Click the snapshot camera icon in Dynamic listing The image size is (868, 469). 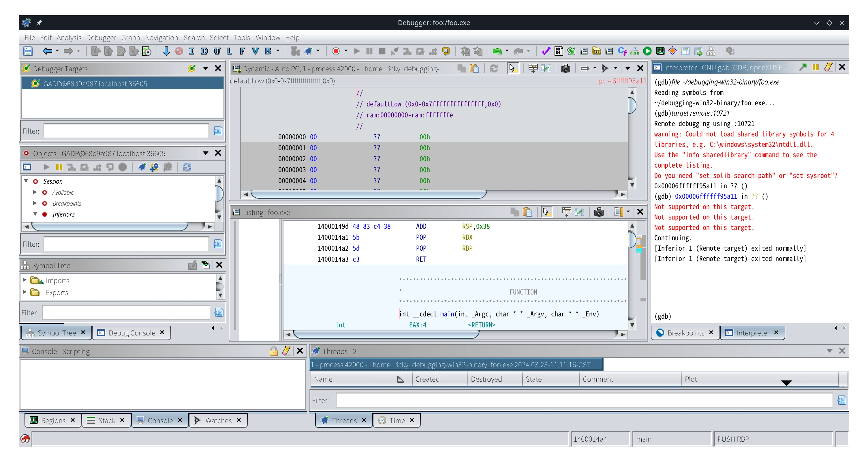565,68
